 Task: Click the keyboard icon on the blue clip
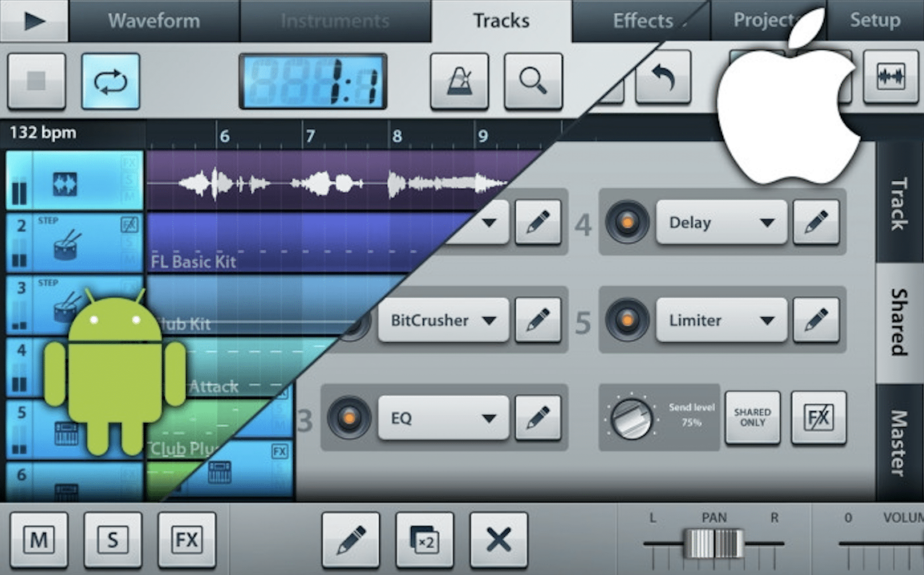[220, 472]
